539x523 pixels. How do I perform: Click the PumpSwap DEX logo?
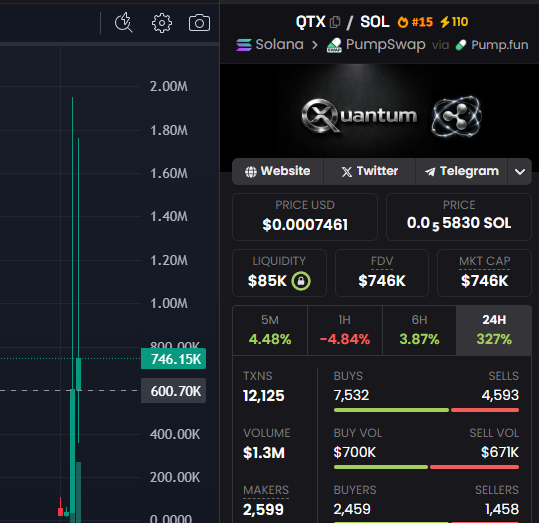pos(334,45)
